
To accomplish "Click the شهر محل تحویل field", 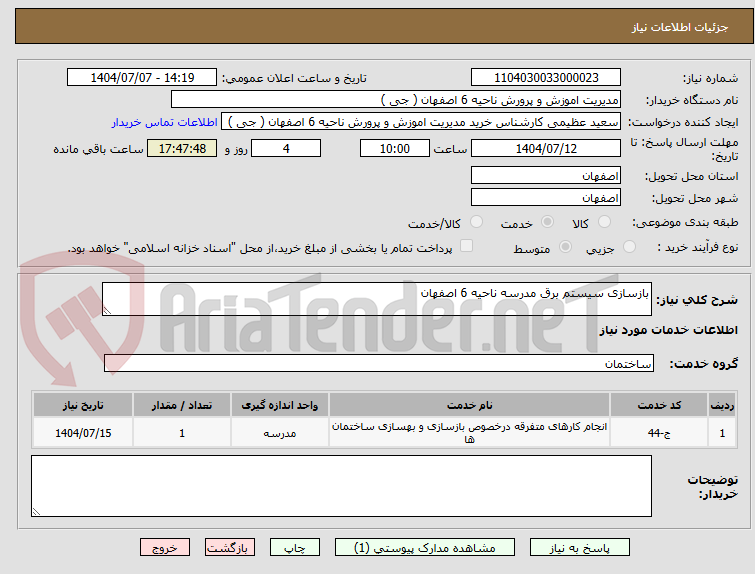I will (x=546, y=197).
